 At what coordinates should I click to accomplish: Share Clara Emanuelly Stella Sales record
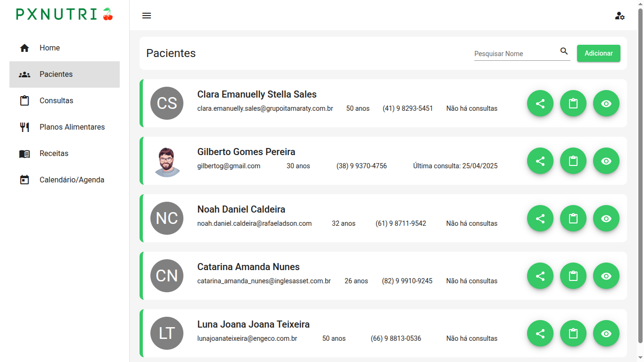click(540, 103)
